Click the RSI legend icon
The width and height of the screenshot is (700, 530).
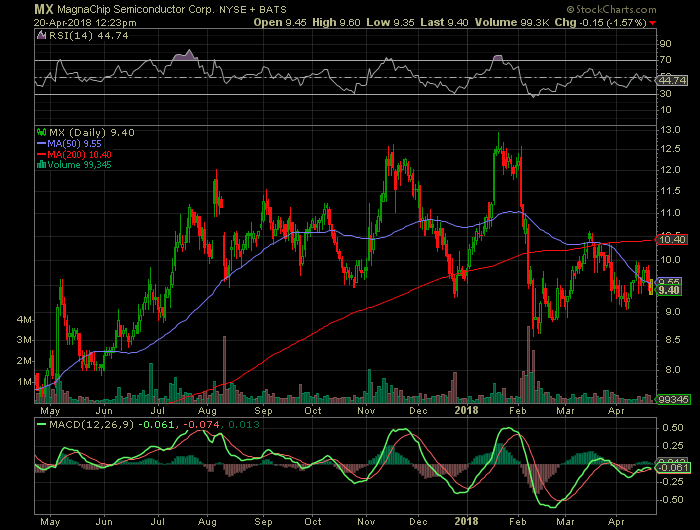pos(42,35)
